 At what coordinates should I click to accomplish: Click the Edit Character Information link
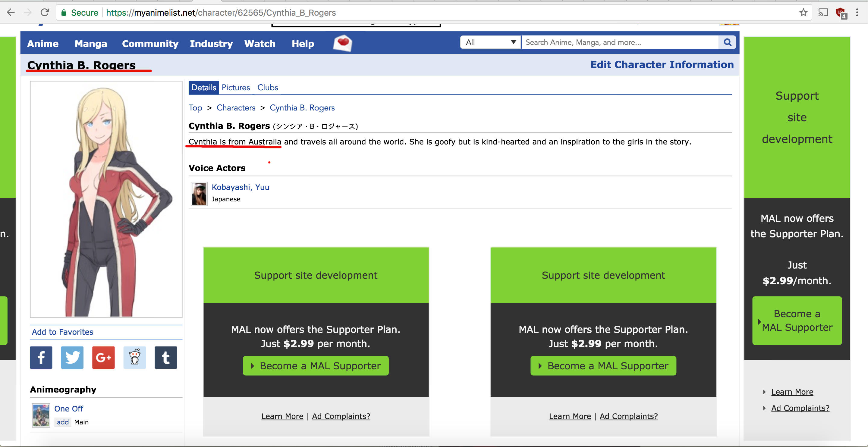tap(662, 64)
